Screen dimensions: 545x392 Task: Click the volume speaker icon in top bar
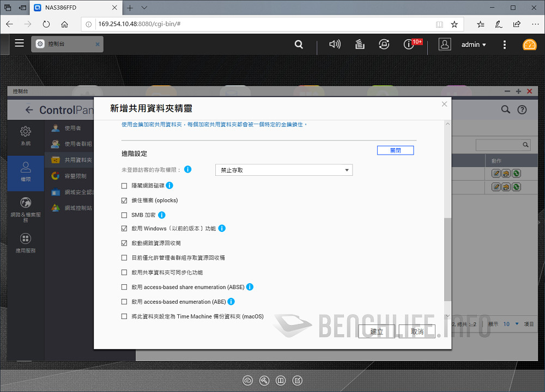click(x=335, y=45)
